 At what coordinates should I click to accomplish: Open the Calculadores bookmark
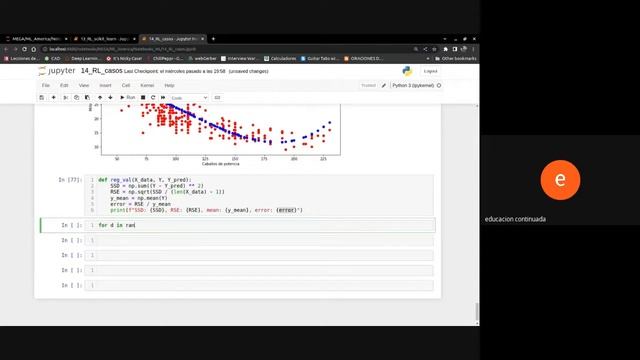280,58
